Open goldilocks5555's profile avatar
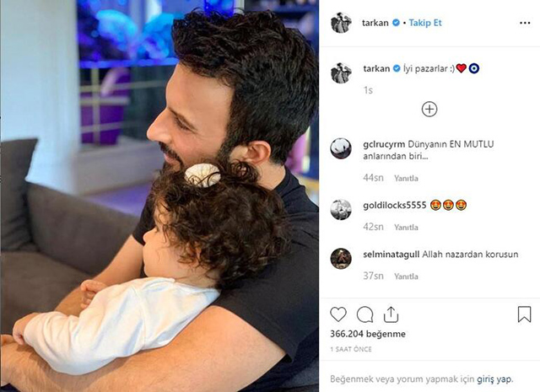Image resolution: width=540 pixels, height=392 pixels. tap(341, 209)
